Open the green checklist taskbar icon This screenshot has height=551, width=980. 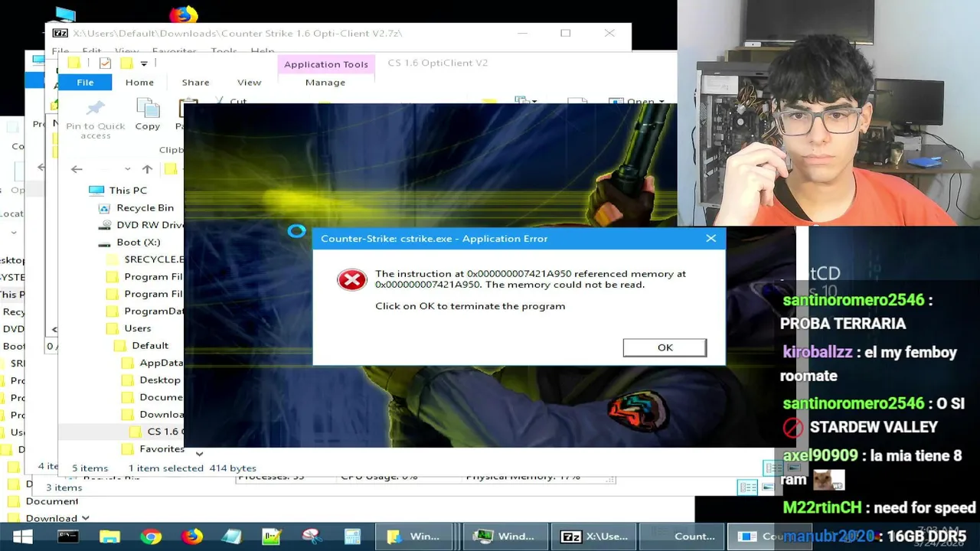click(x=272, y=536)
